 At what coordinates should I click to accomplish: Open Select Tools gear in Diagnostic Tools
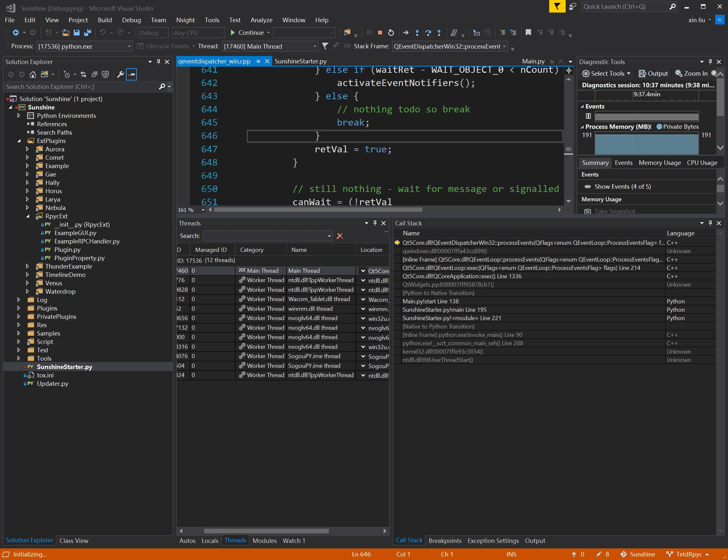(x=606, y=73)
